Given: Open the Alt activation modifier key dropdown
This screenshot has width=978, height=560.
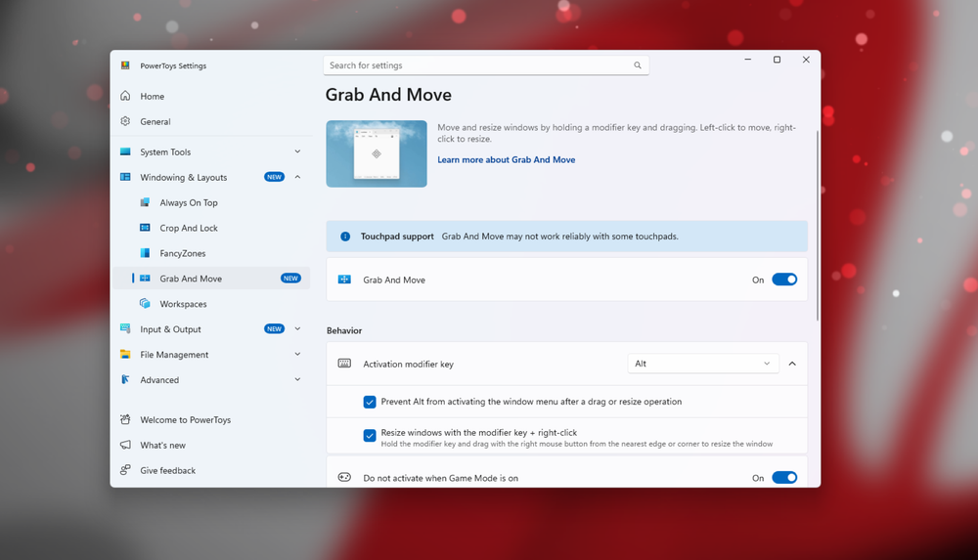Looking at the screenshot, I should (x=703, y=364).
